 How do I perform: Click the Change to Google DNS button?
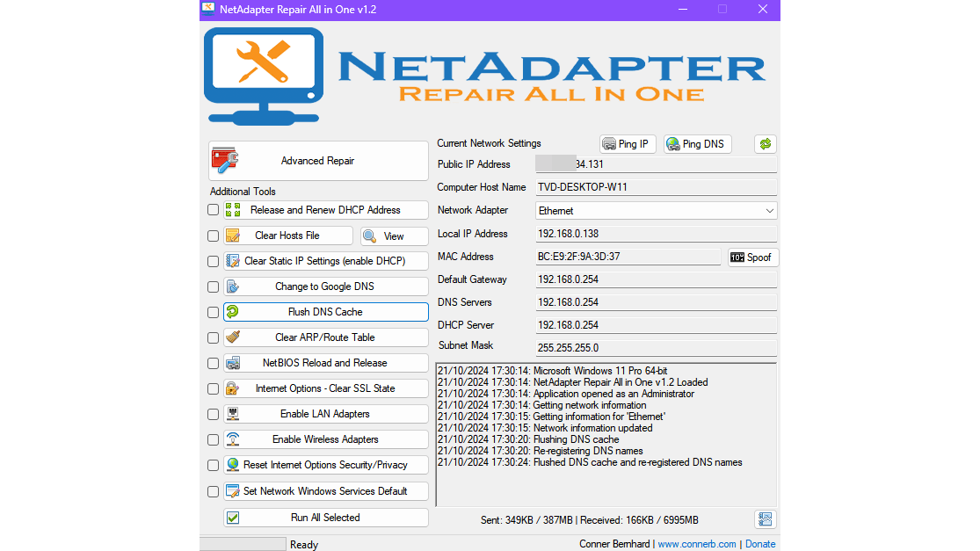pyautogui.click(x=325, y=286)
